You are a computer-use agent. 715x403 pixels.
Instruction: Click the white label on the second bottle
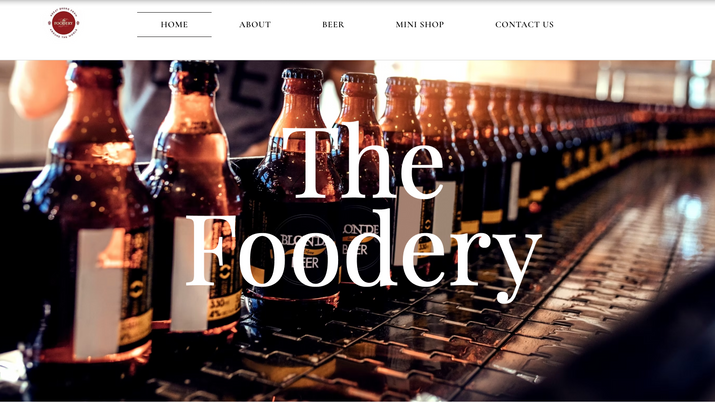point(190,274)
